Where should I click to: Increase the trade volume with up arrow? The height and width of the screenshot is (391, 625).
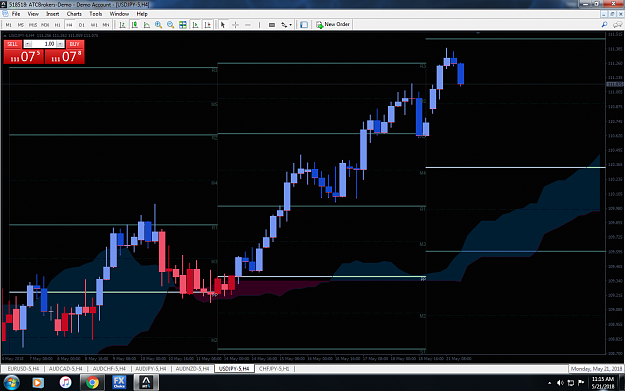tap(60, 44)
